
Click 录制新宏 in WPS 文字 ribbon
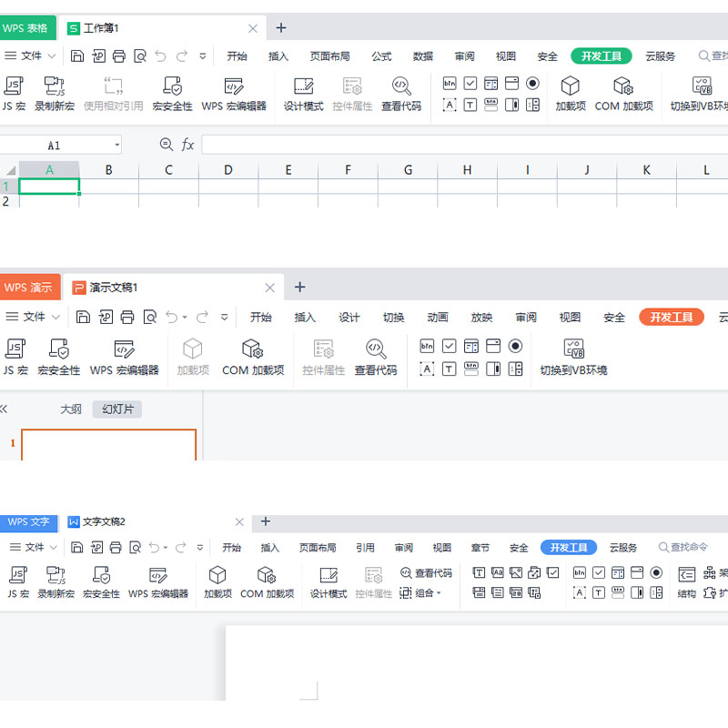pos(56,582)
